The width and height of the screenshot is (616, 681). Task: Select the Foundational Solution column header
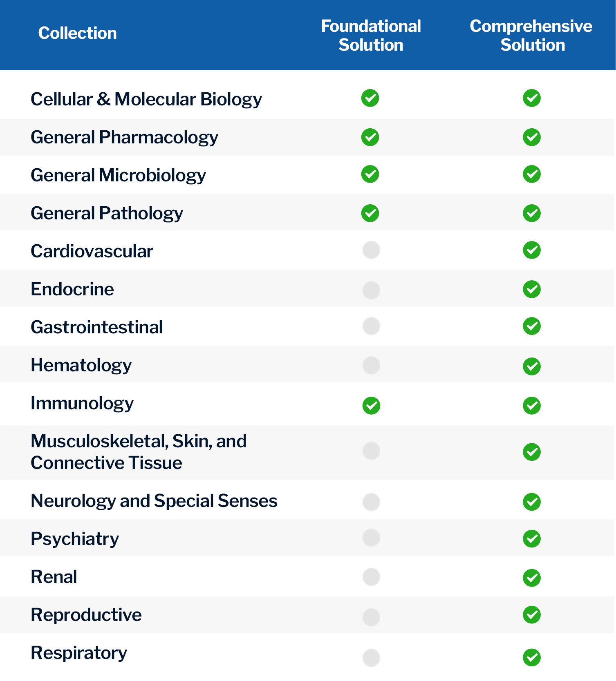(x=371, y=36)
